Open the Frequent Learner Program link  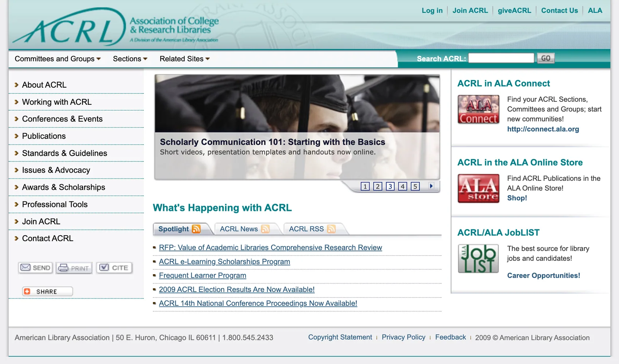202,275
